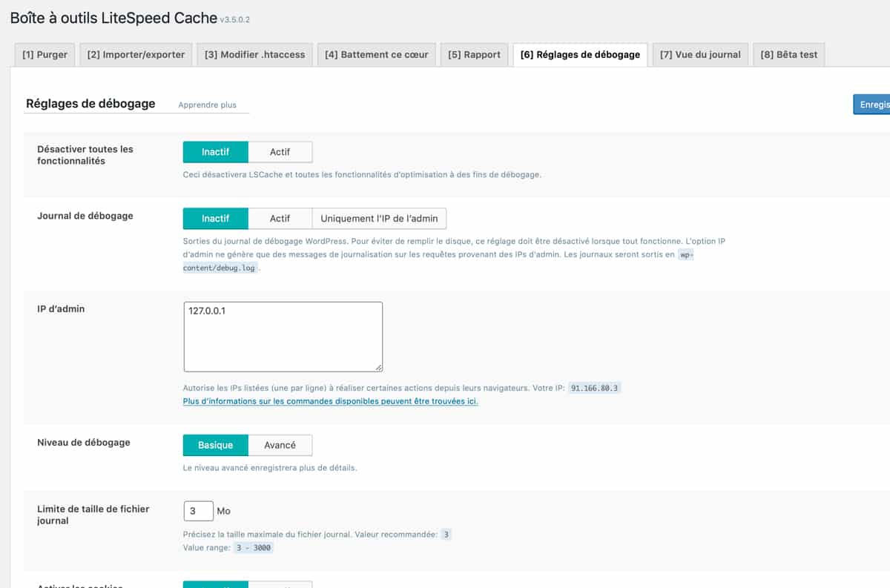Select 'Uniquement l'IP de l'admin' for logging
890x588 pixels.
coord(382,218)
